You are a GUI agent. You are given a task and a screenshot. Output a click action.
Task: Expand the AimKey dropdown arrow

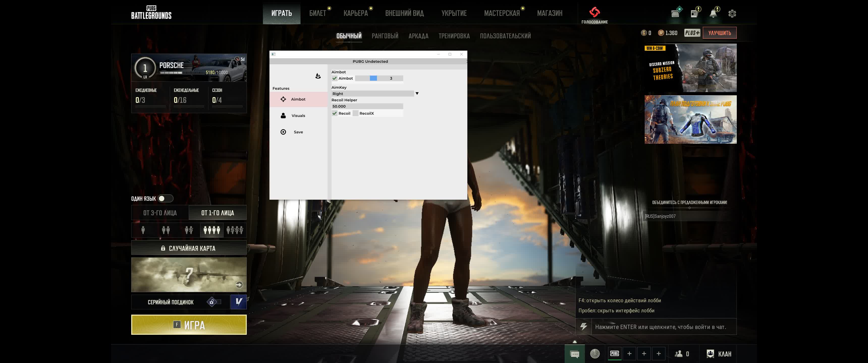pos(417,94)
